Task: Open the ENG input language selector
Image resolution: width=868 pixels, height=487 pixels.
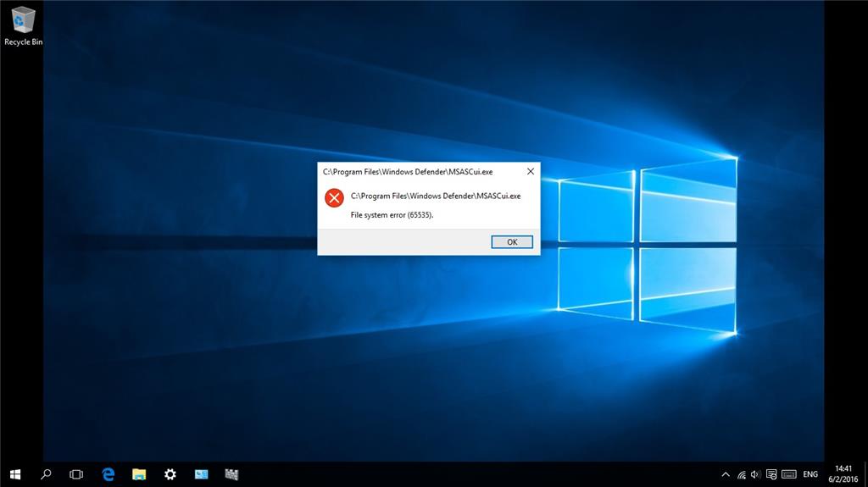Action: click(810, 474)
